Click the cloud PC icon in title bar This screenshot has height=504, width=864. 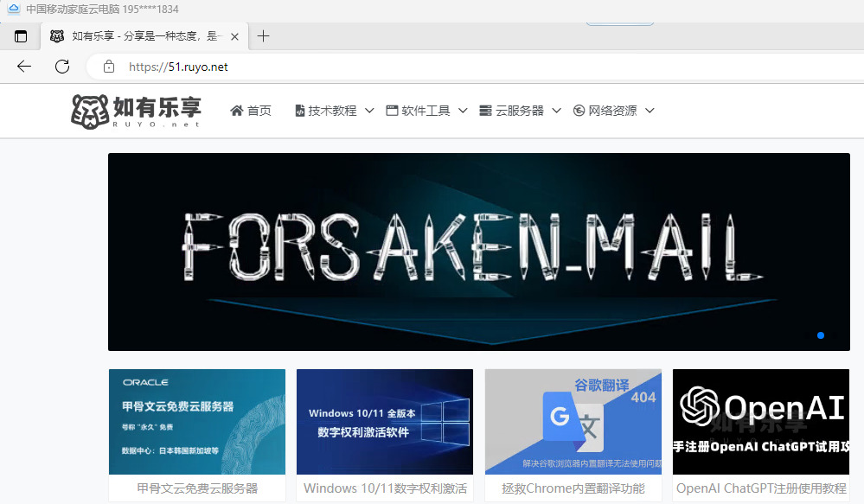[x=14, y=9]
